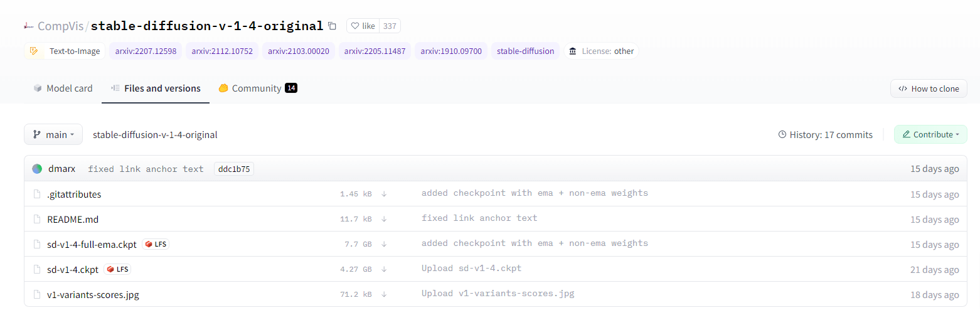Image resolution: width=980 pixels, height=320 pixels.
Task: Select the Files and versions tab
Action: point(156,88)
